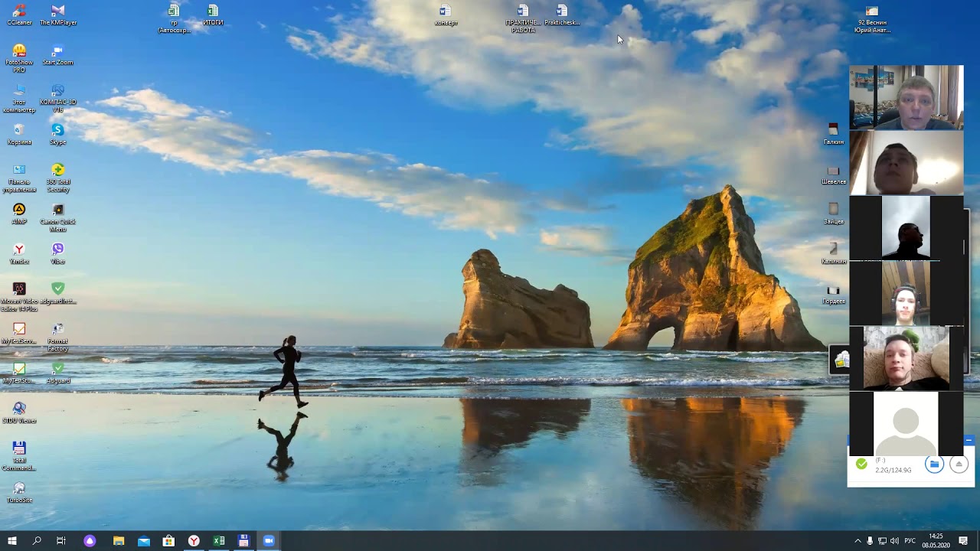Image resolution: width=980 pixels, height=551 pixels.
Task: Open the volume speaker tray icon
Action: [894, 541]
